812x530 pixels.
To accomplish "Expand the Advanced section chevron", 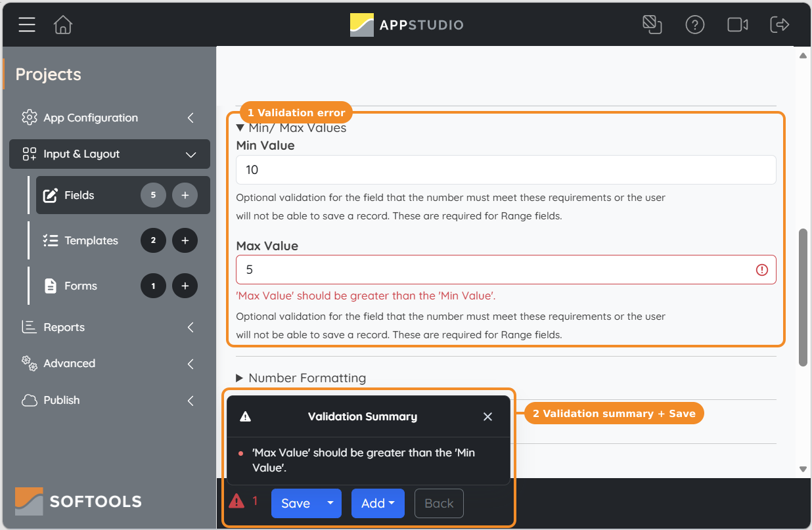I will (x=191, y=363).
